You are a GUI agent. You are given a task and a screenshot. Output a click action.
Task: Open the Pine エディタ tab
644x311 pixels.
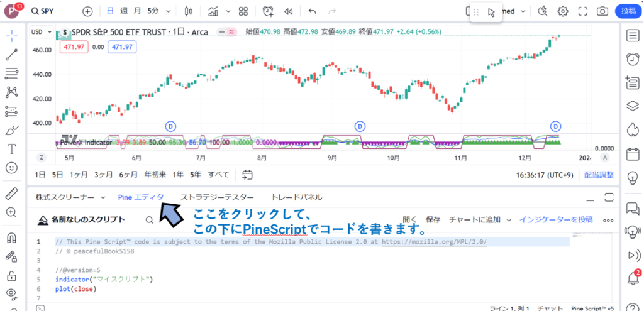(141, 197)
